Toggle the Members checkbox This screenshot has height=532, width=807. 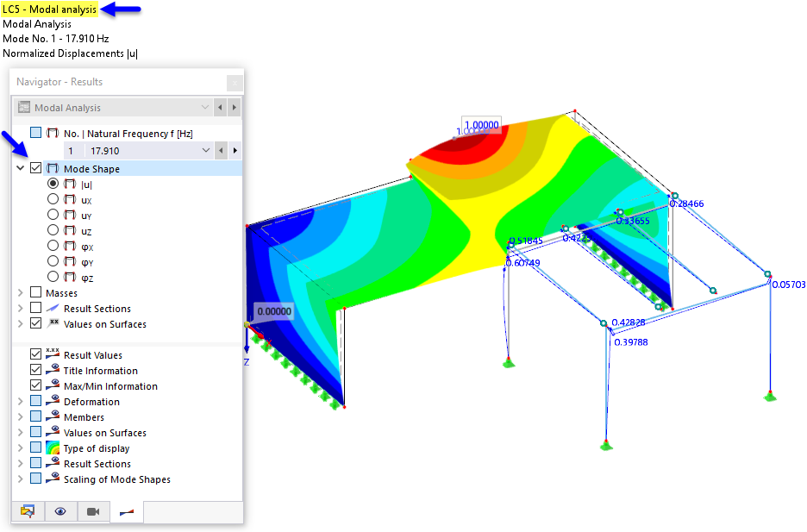35,416
